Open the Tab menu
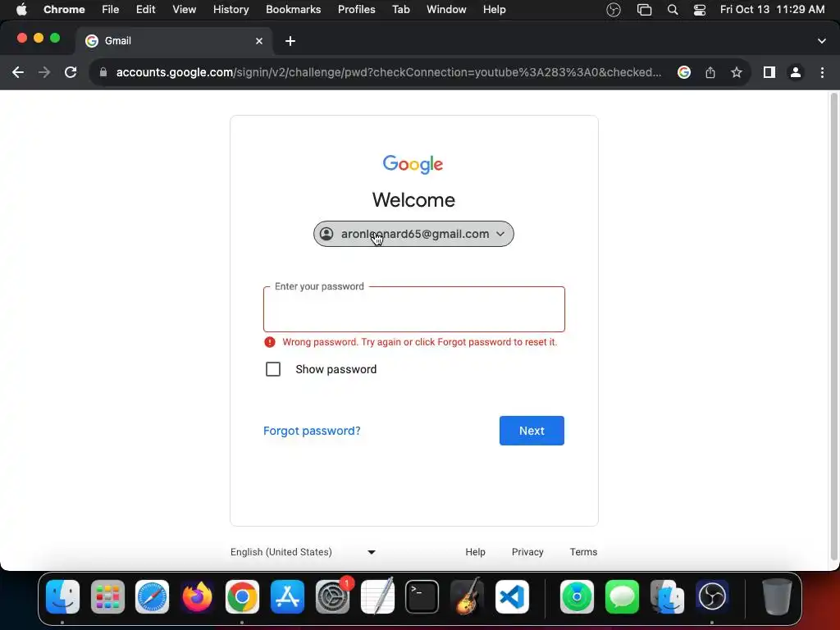The width and height of the screenshot is (840, 630). pos(400,10)
